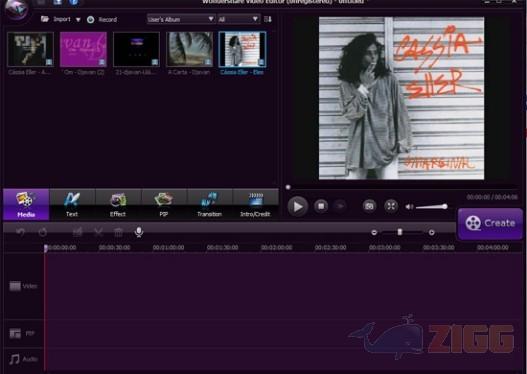Record a voiceover with microphone icon
The width and height of the screenshot is (527, 374).
139,232
